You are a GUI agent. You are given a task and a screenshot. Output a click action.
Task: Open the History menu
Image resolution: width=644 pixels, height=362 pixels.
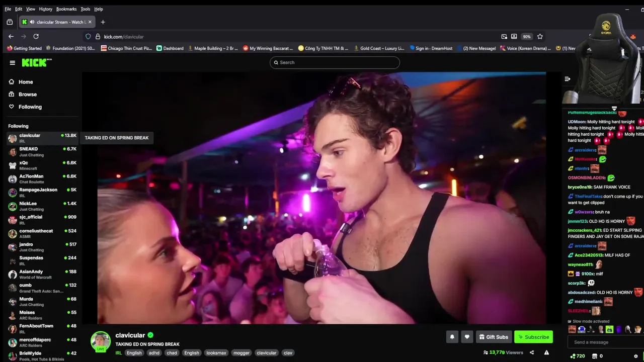click(x=46, y=9)
